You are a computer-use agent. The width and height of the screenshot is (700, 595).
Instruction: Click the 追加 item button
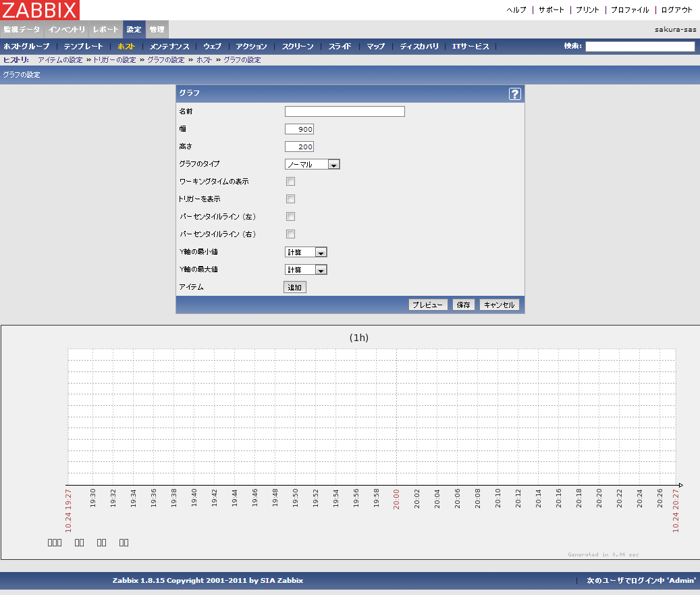[x=295, y=287]
